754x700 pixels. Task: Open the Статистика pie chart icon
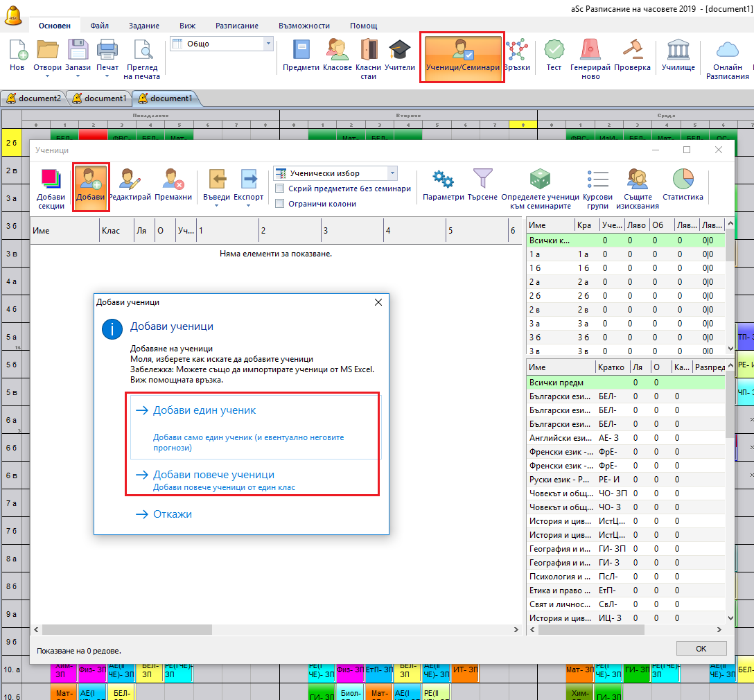click(683, 180)
